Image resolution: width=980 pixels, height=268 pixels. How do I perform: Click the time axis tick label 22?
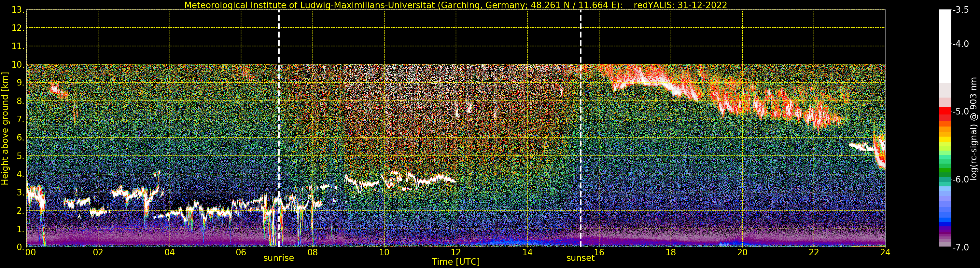pos(814,252)
